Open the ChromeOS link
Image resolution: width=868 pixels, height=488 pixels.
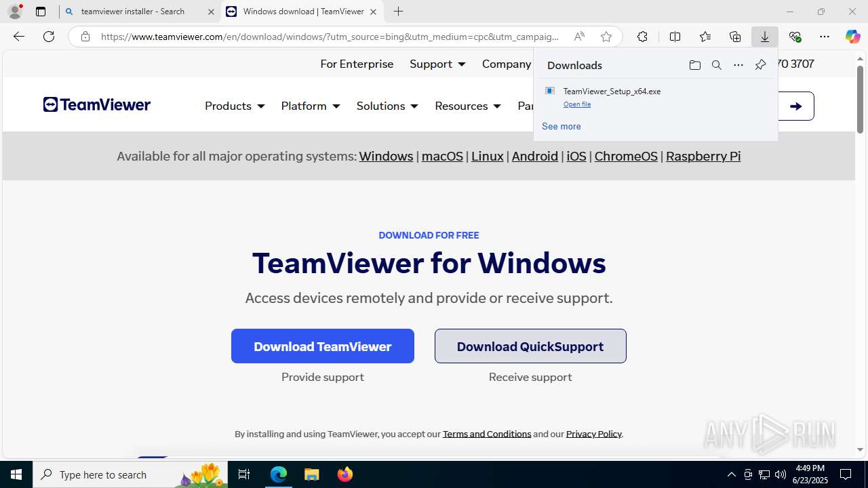tap(626, 156)
